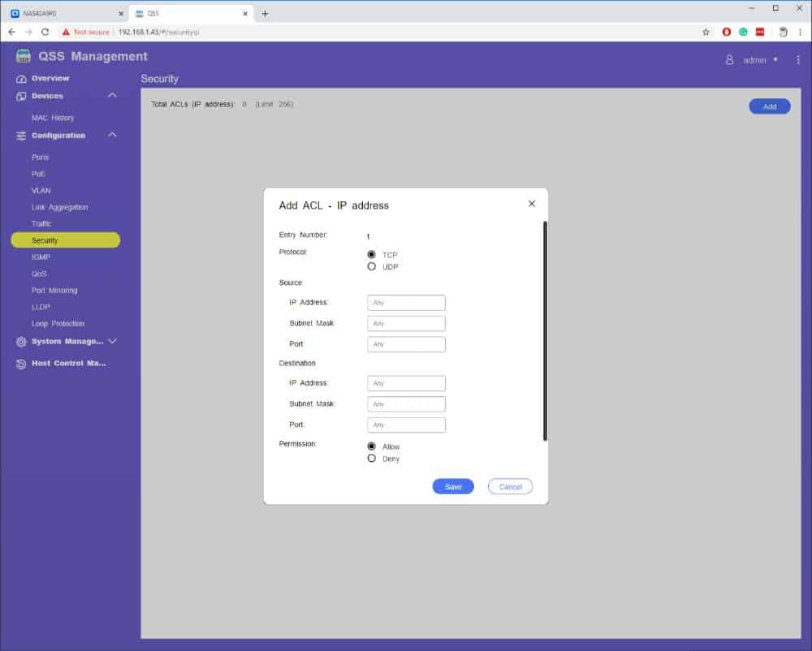Screen dimensions: 812x651
Task: Click the Overview gauge icon in sidebar
Action: click(x=21, y=79)
